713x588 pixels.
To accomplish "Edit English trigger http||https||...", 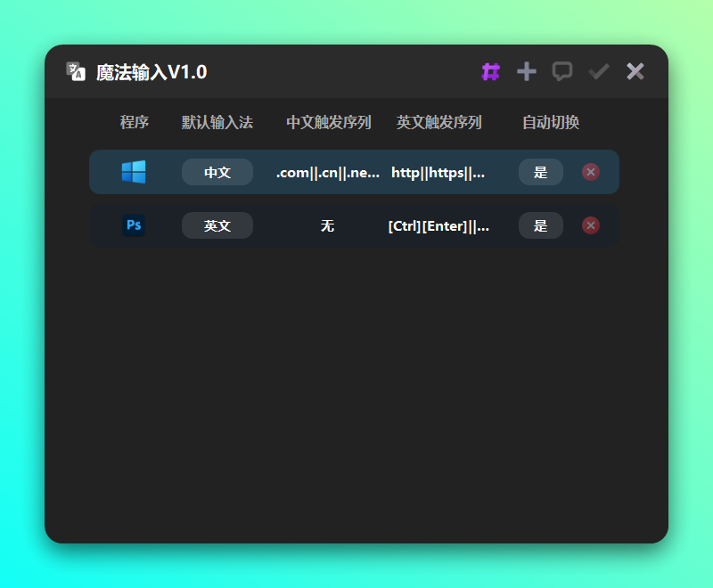I will click(x=438, y=173).
